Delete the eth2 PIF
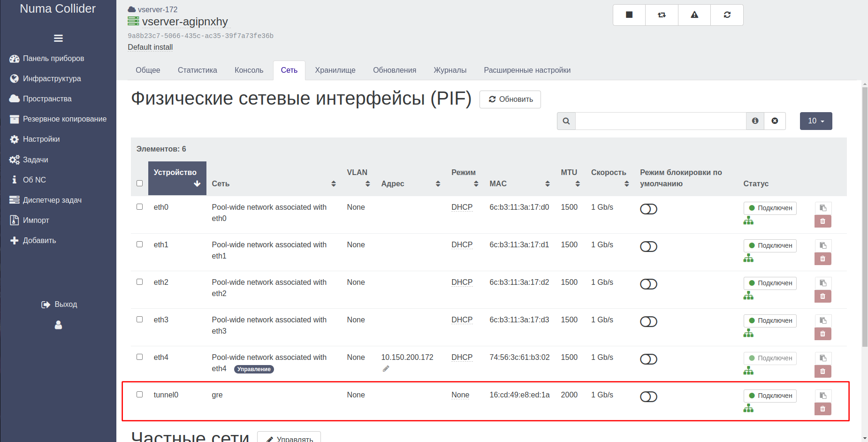Image resolution: width=868 pixels, height=442 pixels. (x=823, y=296)
